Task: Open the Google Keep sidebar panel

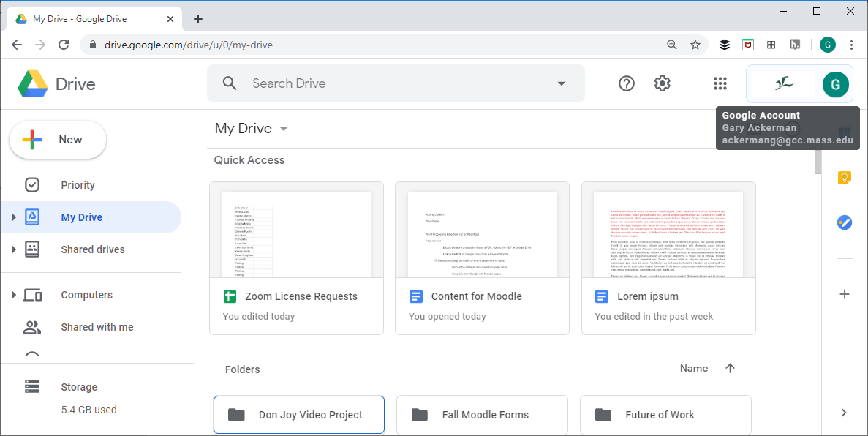Action: coord(845,178)
